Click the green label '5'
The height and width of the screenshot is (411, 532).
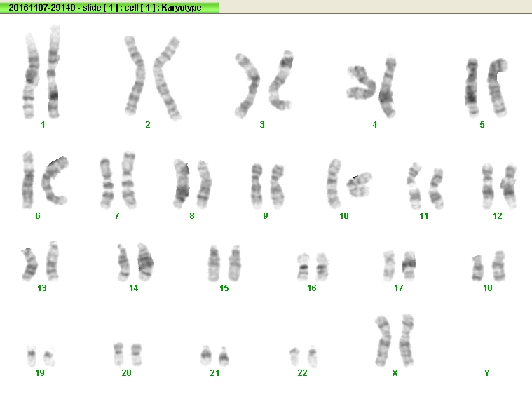pos(482,125)
